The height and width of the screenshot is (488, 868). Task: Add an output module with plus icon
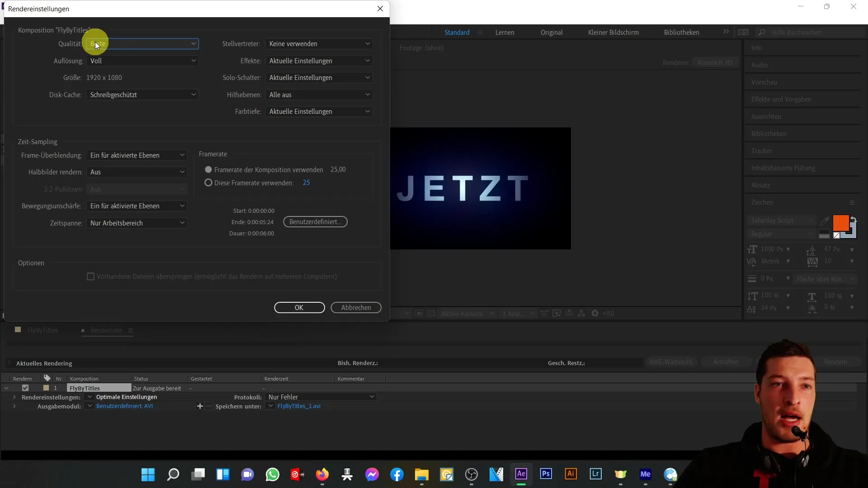tap(200, 406)
